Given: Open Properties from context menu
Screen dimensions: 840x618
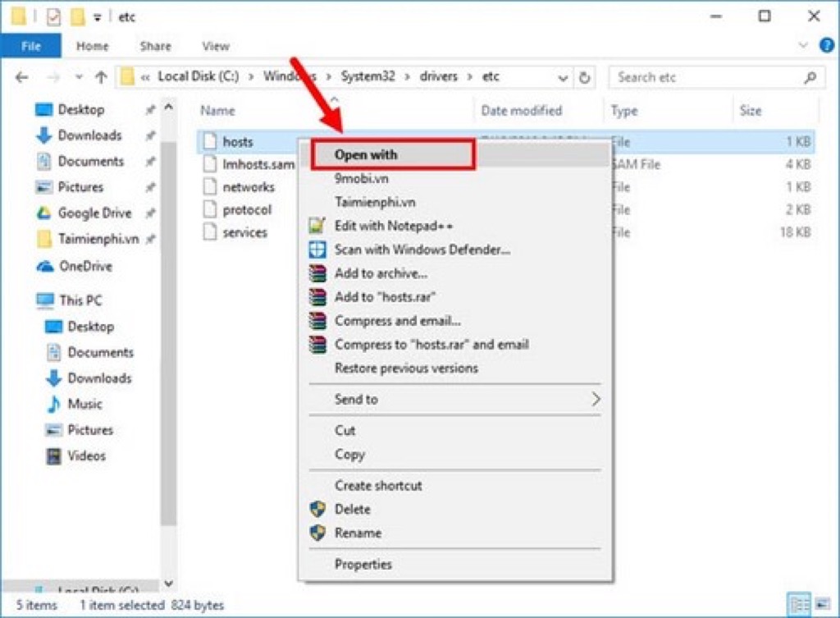Looking at the screenshot, I should [363, 565].
